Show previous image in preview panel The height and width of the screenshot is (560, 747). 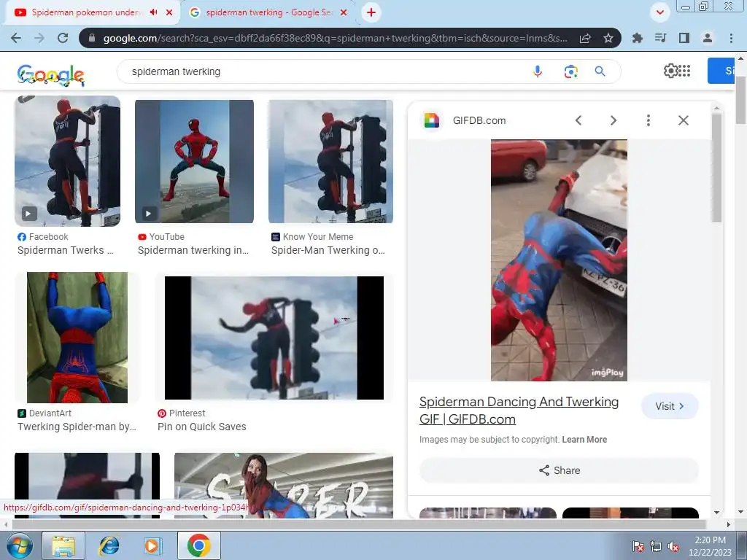click(578, 120)
